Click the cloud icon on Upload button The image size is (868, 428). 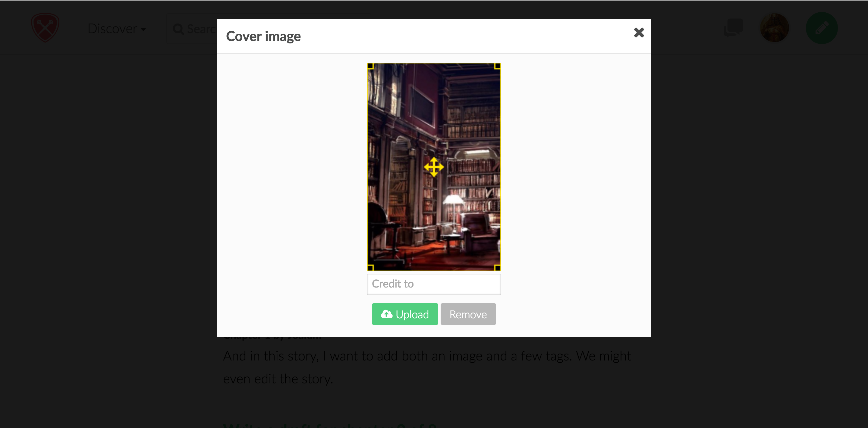click(386, 314)
